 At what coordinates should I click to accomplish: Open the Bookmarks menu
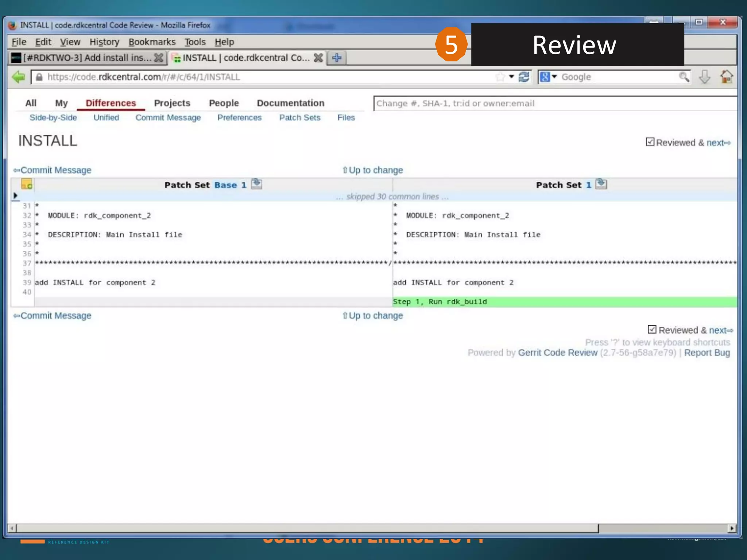[152, 42]
